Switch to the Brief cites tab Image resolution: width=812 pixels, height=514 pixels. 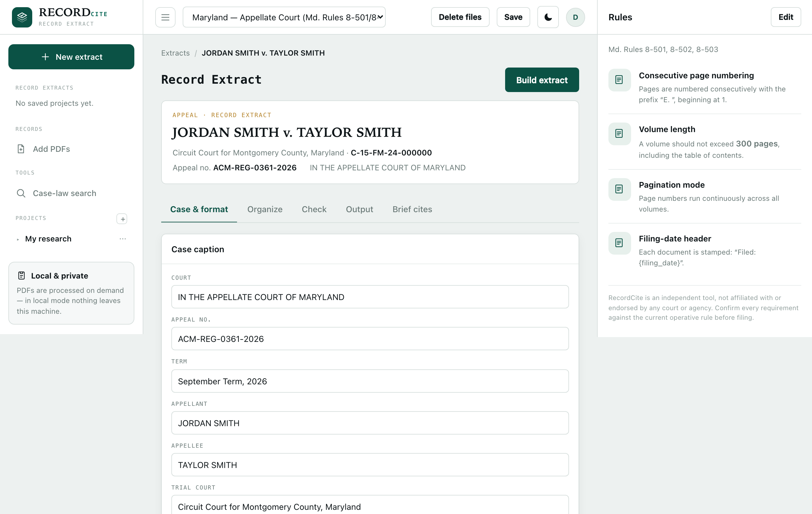(x=412, y=209)
